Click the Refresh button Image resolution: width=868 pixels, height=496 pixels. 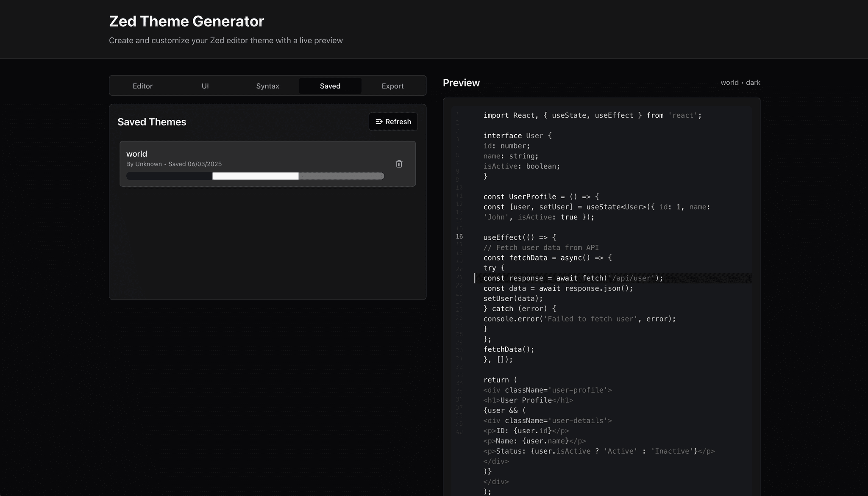(x=393, y=122)
